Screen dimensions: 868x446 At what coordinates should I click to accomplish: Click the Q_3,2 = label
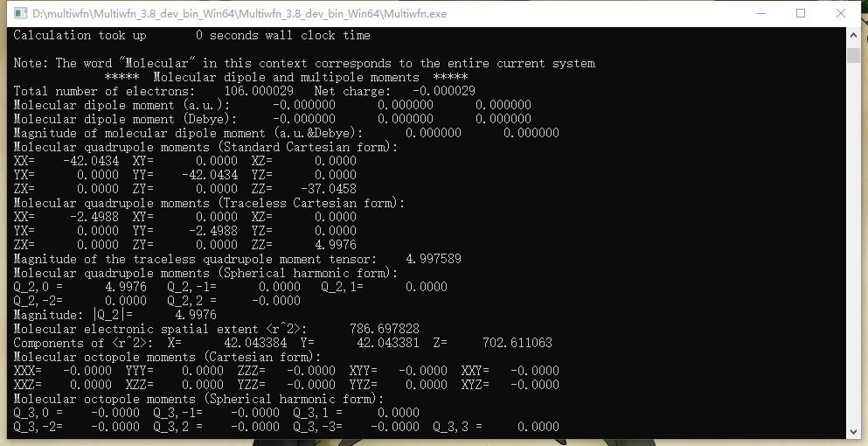click(177, 427)
